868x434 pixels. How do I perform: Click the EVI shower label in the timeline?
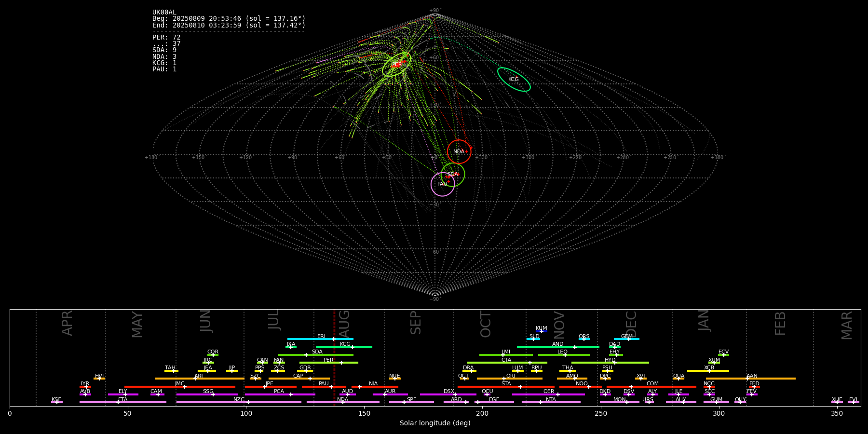click(x=853, y=399)
